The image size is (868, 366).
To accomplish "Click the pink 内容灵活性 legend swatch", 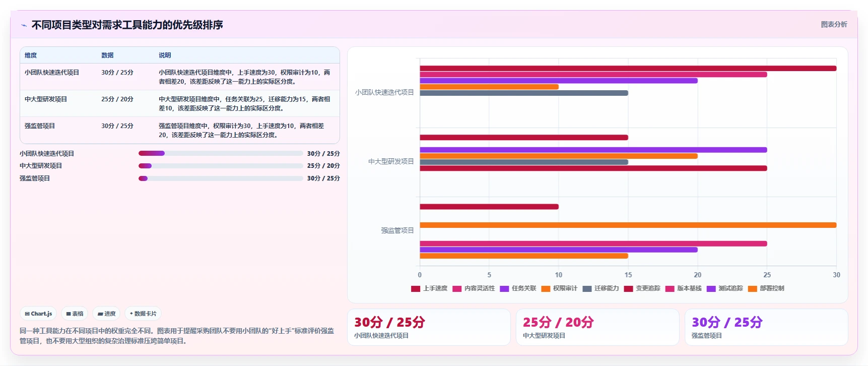I will [x=457, y=289].
